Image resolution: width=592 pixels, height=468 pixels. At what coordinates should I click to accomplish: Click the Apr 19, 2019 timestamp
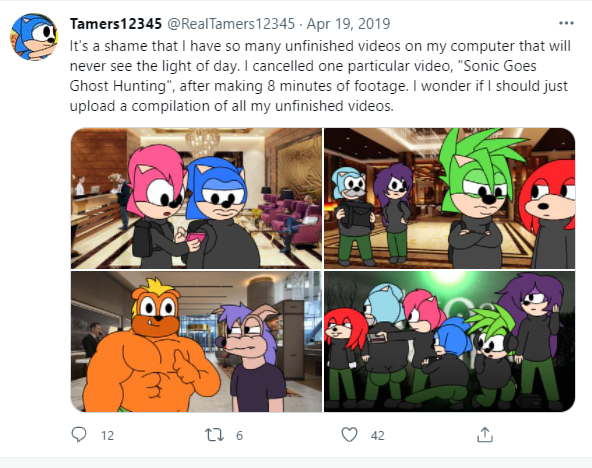tap(348, 24)
